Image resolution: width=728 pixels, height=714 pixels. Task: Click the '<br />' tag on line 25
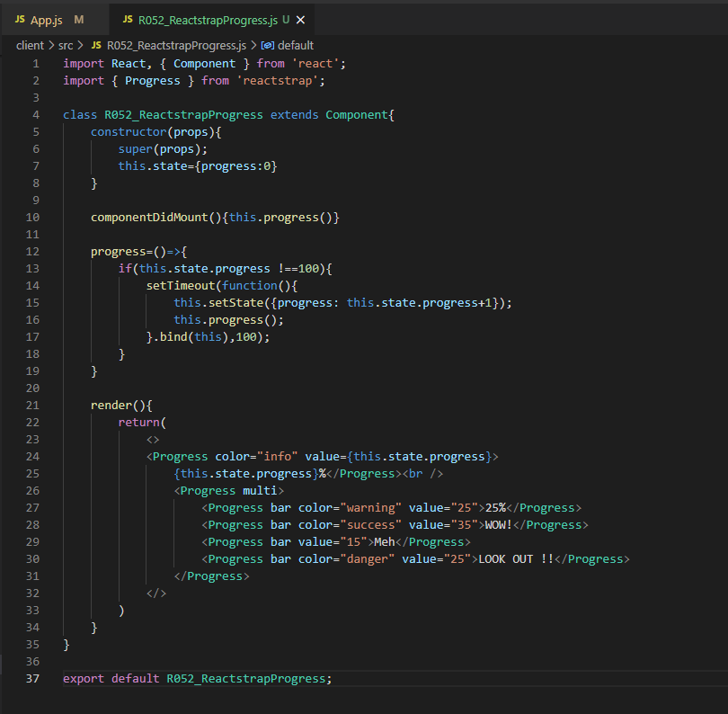pyautogui.click(x=422, y=474)
